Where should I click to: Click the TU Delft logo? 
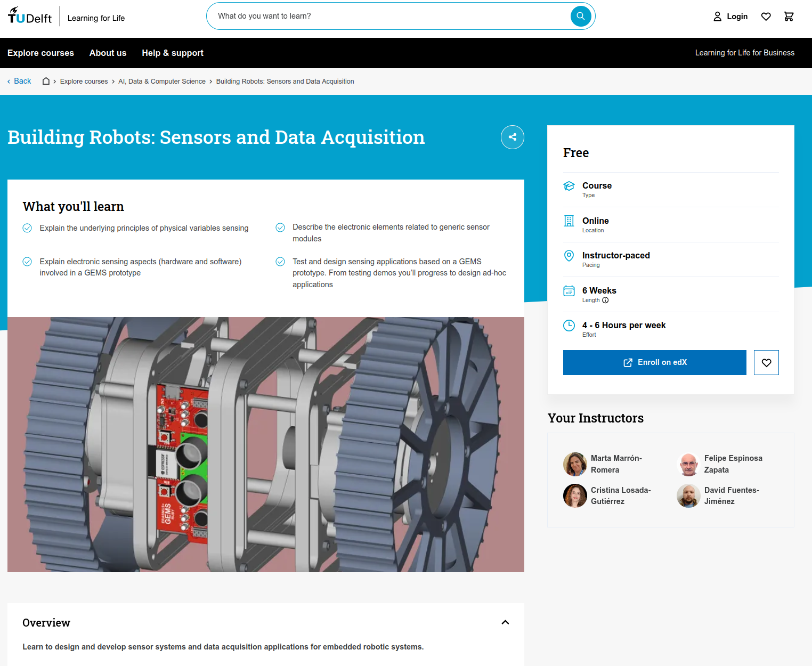pos(30,16)
